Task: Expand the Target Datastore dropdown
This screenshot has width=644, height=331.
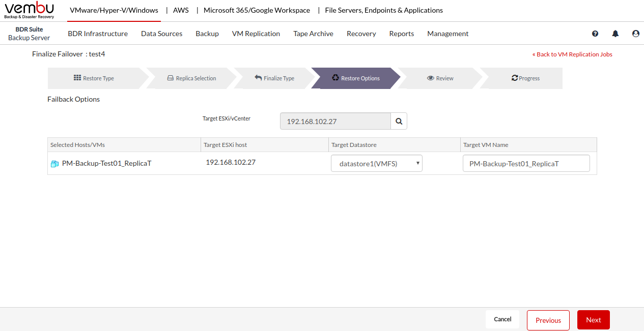Action: 376,164
